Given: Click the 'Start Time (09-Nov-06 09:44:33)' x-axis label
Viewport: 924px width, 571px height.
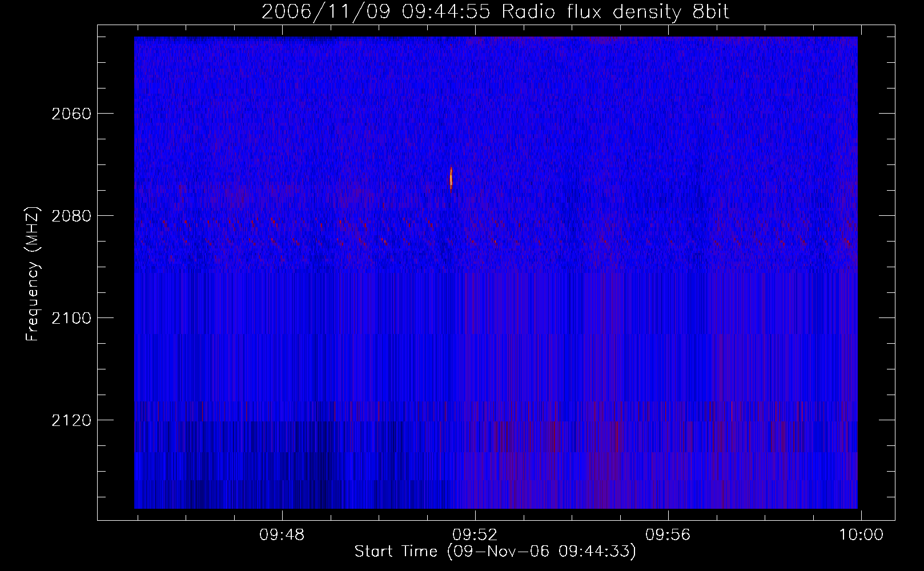Looking at the screenshot, I should (x=495, y=552).
